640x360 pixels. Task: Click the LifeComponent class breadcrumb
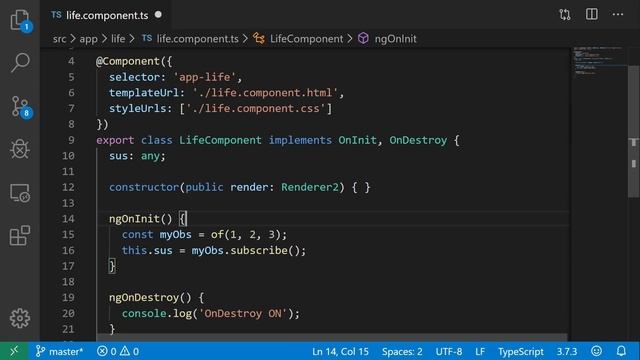(x=298, y=39)
